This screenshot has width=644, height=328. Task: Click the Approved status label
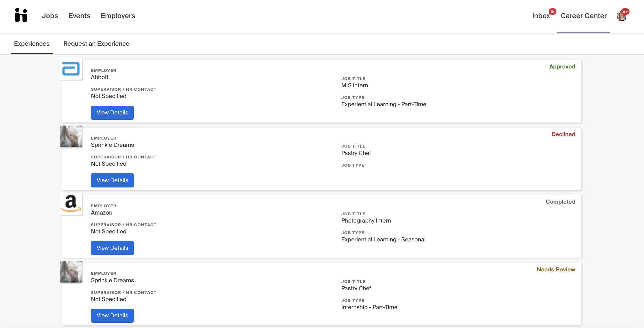point(562,67)
